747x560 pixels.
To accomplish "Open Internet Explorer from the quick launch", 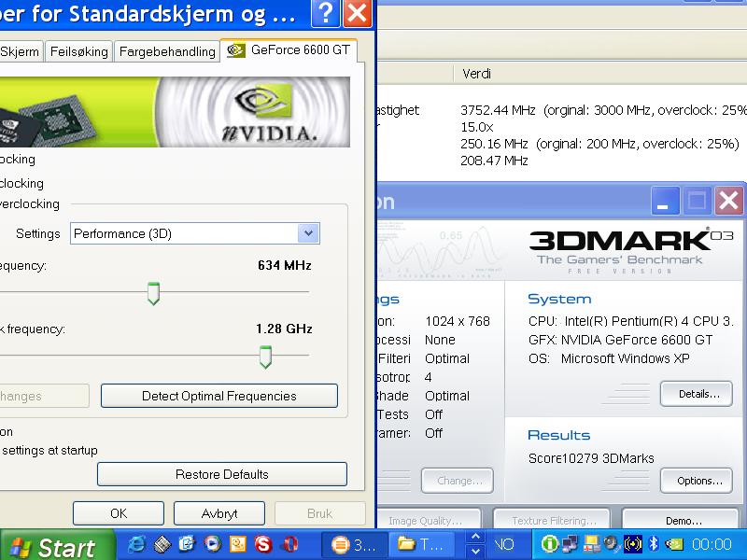I will pyautogui.click(x=137, y=544).
